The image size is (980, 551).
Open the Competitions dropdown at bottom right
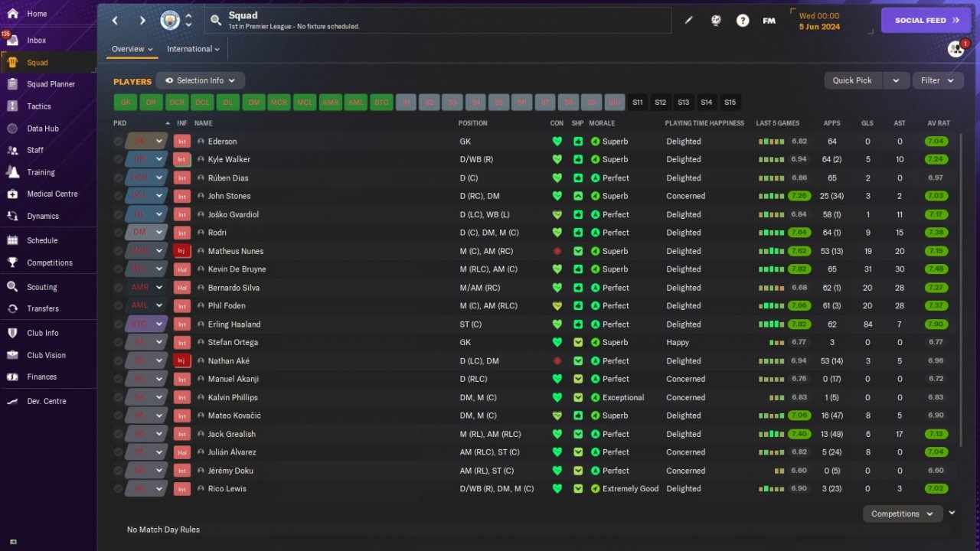pos(903,514)
